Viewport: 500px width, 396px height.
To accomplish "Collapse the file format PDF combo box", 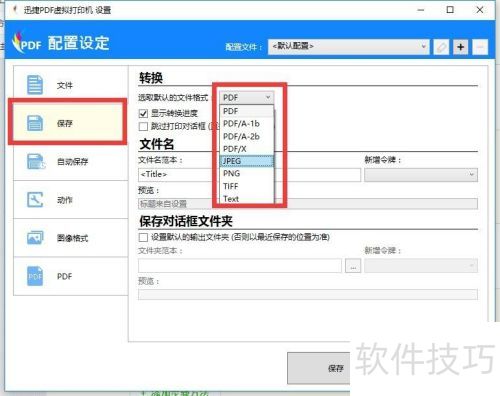I will coord(247,98).
